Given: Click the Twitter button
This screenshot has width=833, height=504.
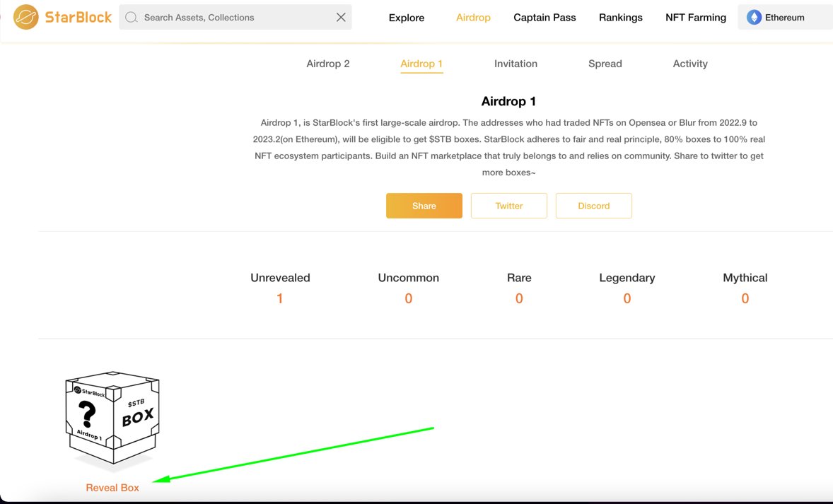Looking at the screenshot, I should coord(508,206).
